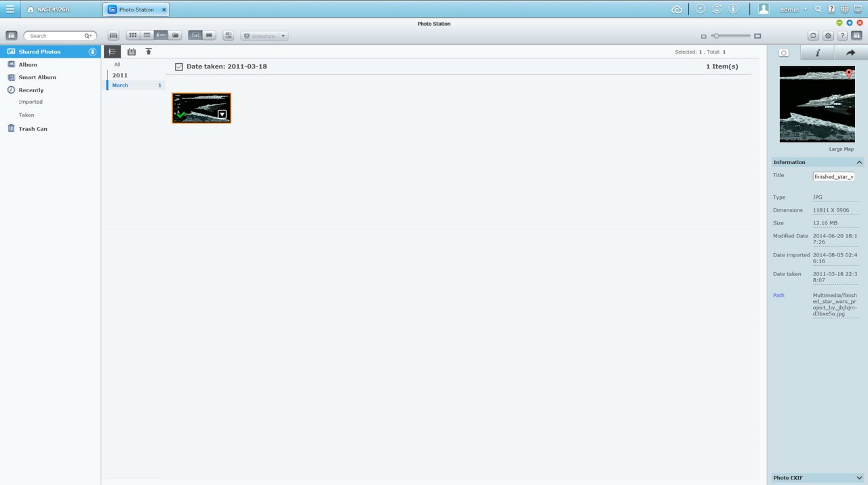The width and height of the screenshot is (868, 485).
Task: Edit the Title field finished_star_v
Action: (x=833, y=176)
